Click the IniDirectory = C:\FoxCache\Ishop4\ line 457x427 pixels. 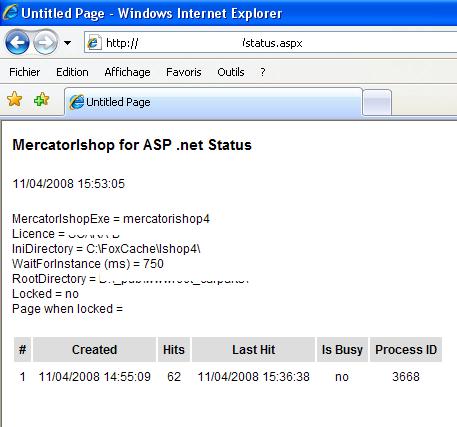pyautogui.click(x=106, y=249)
